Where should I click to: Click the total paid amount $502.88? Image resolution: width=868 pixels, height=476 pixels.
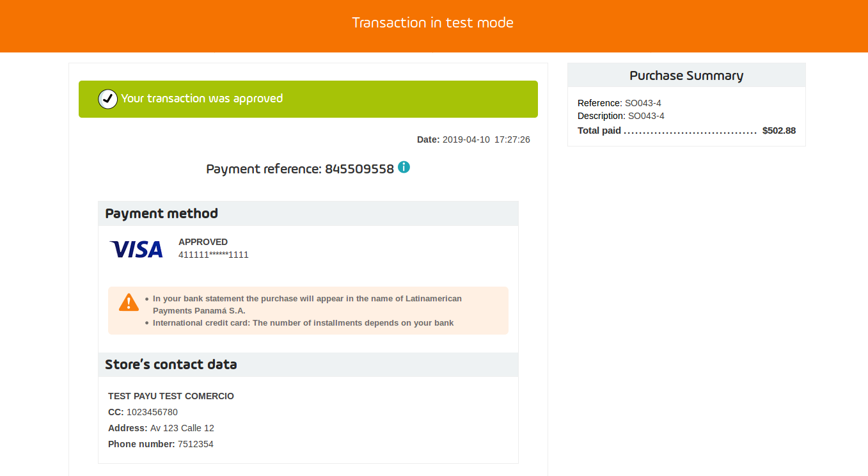tap(778, 131)
